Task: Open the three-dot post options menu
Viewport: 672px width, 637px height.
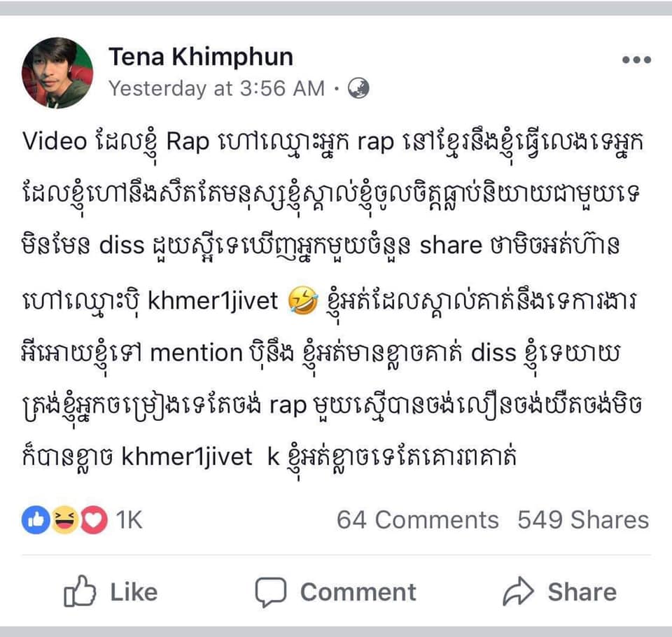Action: click(636, 61)
